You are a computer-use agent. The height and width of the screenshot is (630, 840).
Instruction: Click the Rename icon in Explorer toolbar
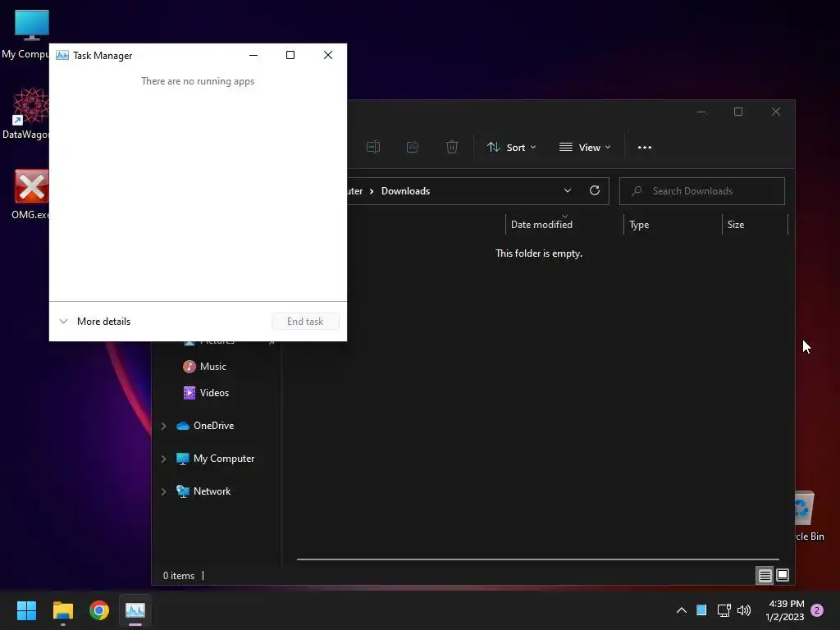tap(373, 147)
